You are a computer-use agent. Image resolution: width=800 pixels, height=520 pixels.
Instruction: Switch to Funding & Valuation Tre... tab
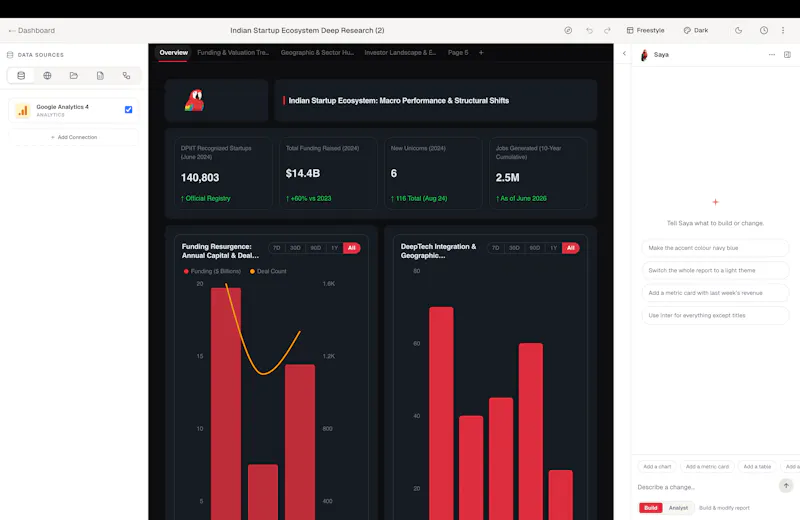pos(233,53)
